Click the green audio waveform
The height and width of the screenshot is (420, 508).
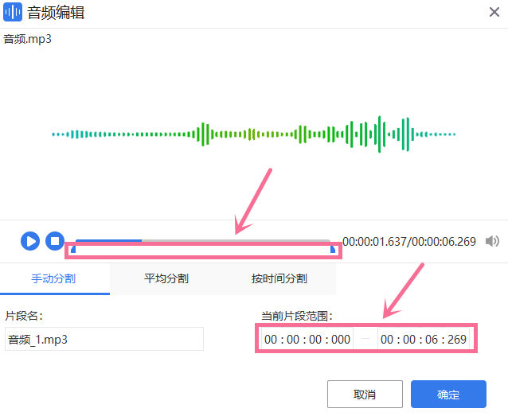point(253,134)
